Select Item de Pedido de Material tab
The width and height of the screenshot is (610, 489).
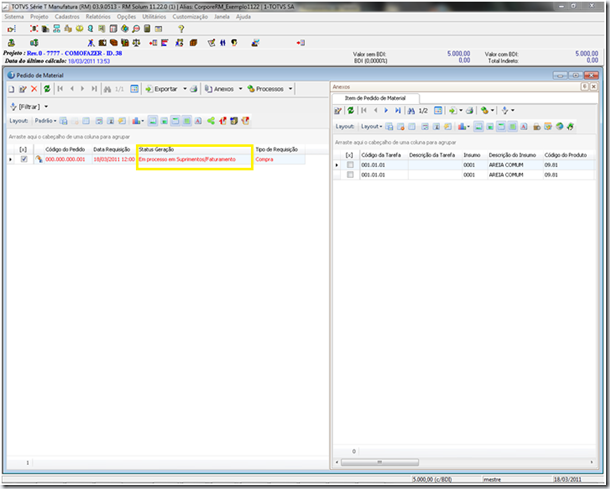point(375,98)
